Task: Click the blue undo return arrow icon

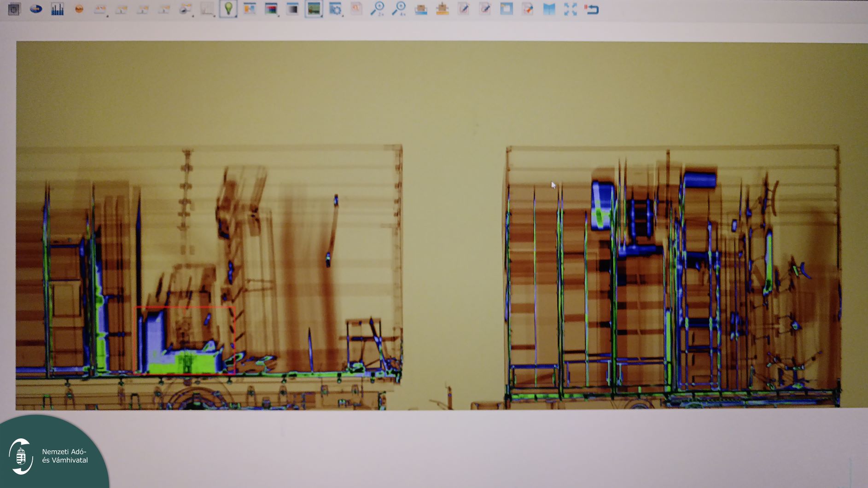Action: tap(592, 9)
